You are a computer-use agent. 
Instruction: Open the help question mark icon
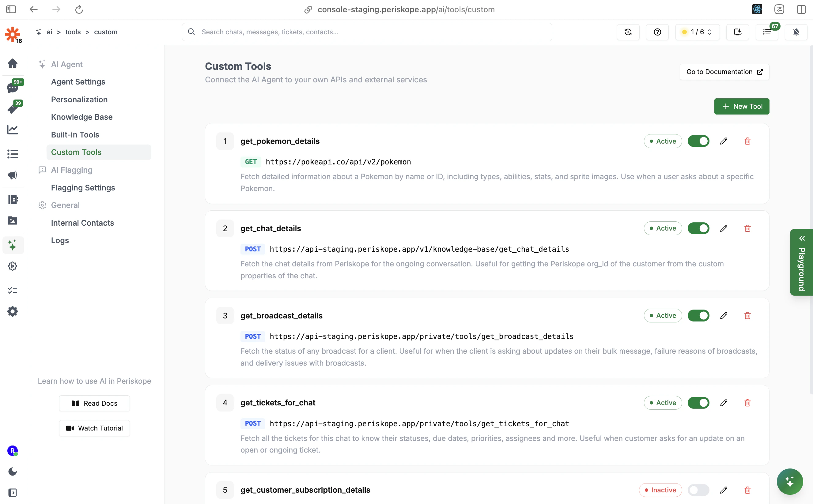(657, 32)
